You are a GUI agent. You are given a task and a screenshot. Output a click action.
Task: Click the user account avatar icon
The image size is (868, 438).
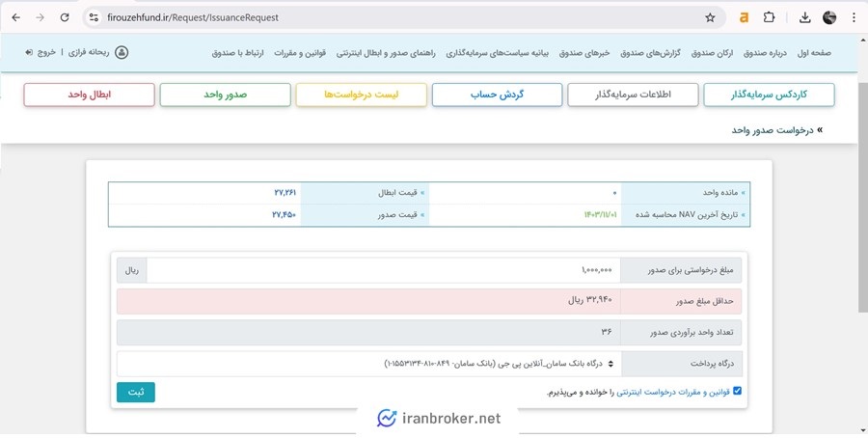(122, 53)
